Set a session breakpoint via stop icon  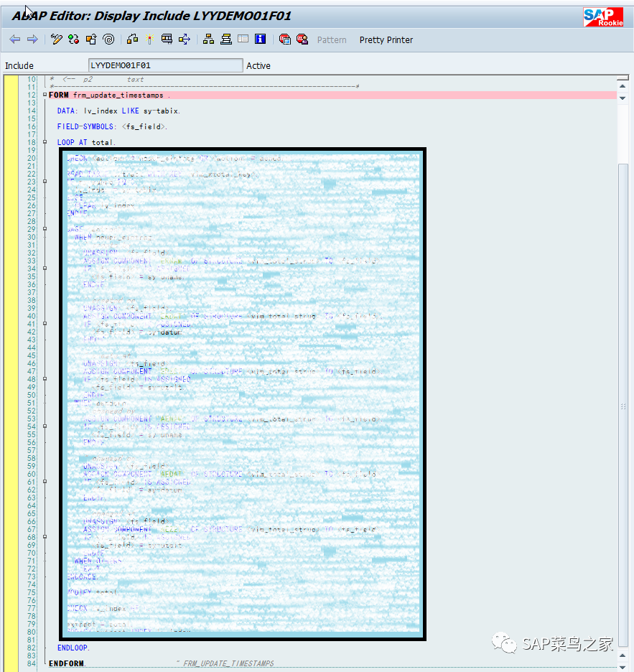[284, 39]
